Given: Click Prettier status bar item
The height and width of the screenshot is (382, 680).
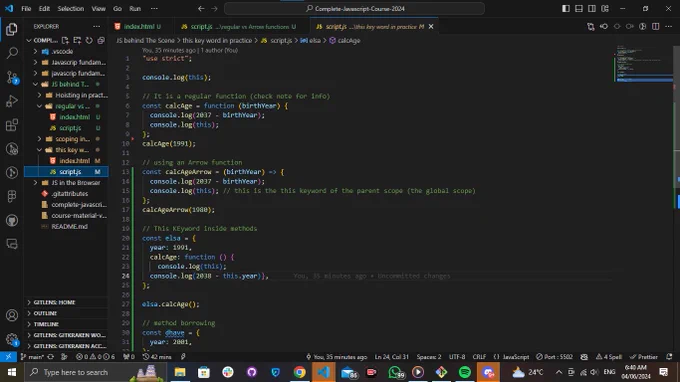Looking at the screenshot, I should point(644,357).
